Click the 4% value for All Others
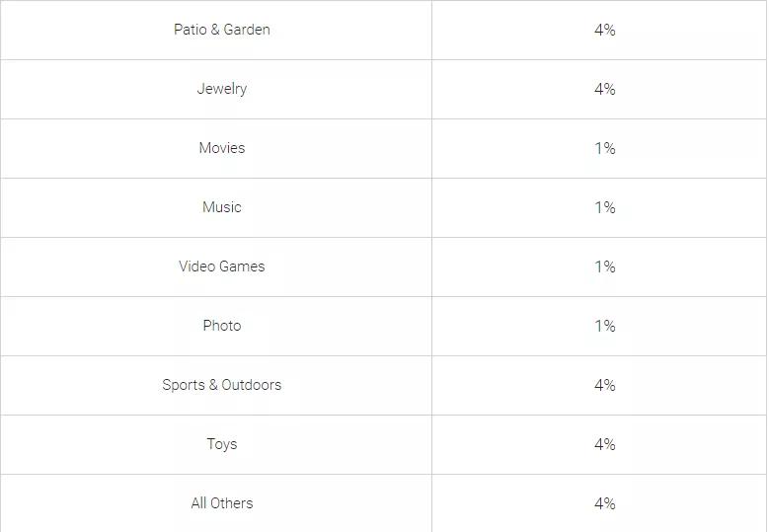 (604, 503)
